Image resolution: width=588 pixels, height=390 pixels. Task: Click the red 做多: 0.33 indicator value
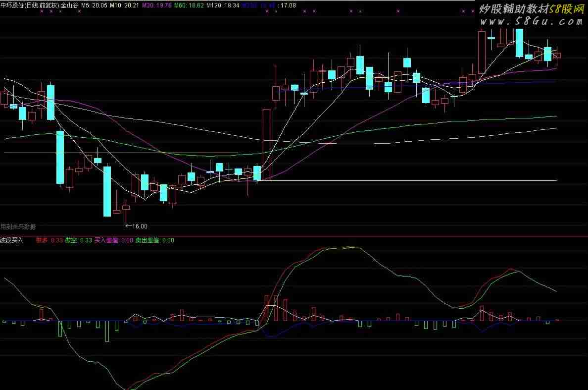(49, 240)
